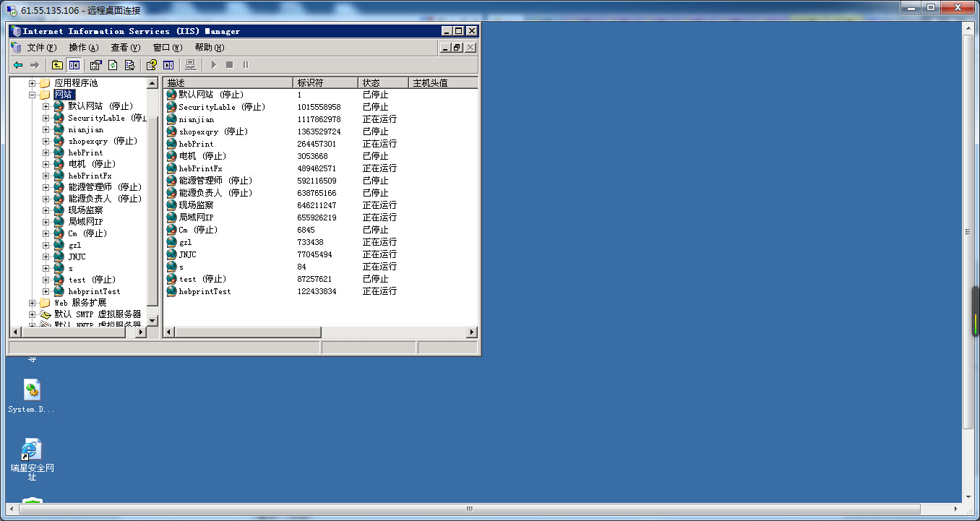Screen dimensions: 980x521
Task: Expand the 应用程序池 tree node
Action: point(32,83)
